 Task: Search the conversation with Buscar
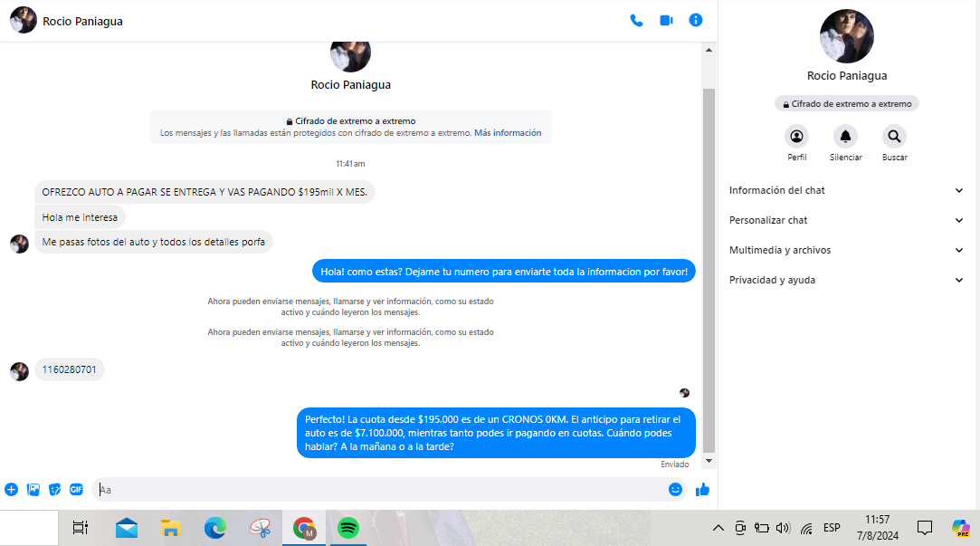[894, 138]
